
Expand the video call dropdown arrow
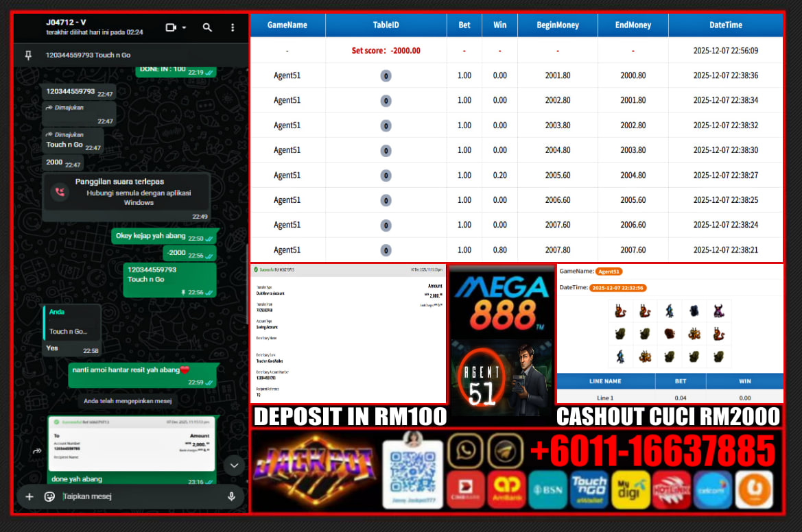coord(184,28)
